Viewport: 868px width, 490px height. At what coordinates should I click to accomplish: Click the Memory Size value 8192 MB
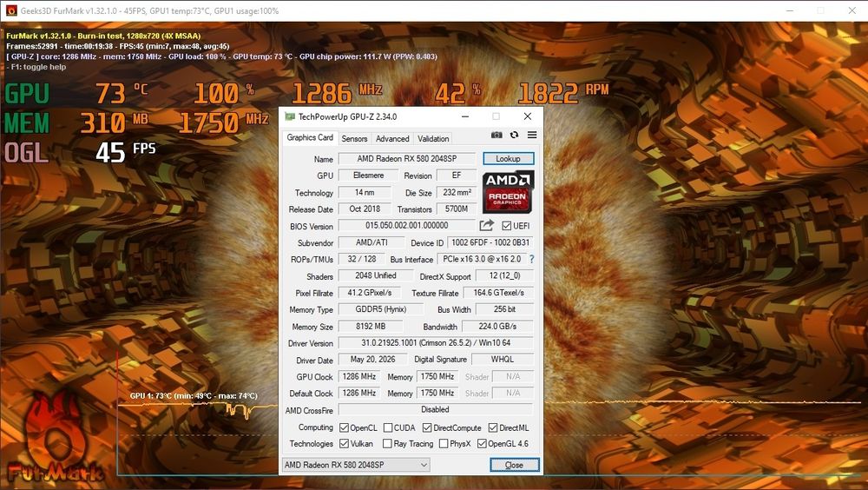click(x=371, y=327)
